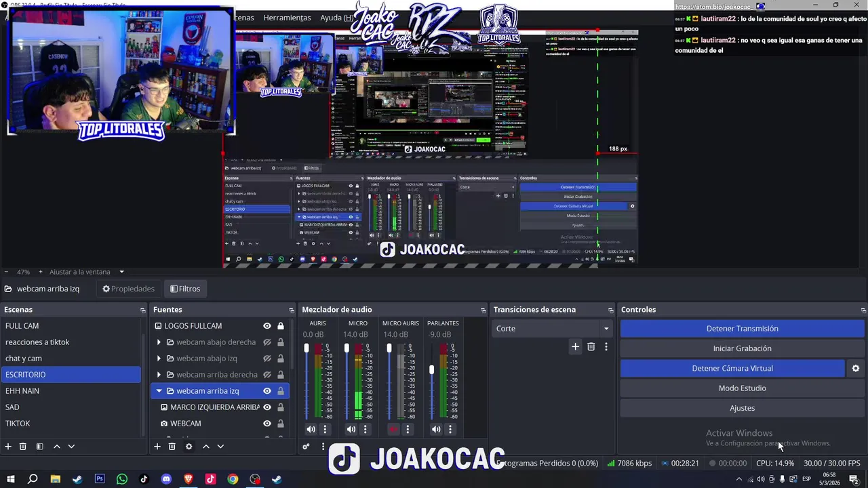Open Ajustes settings

click(x=742, y=408)
